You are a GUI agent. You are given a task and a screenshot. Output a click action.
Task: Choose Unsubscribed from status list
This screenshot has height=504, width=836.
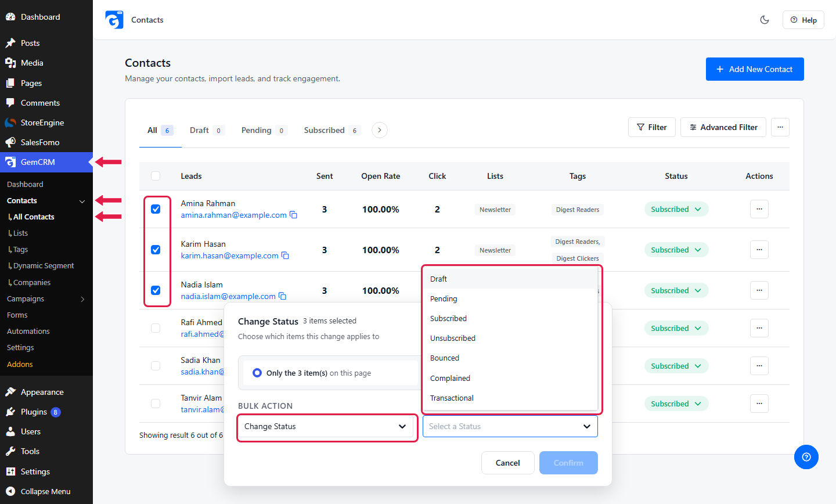click(x=510, y=338)
